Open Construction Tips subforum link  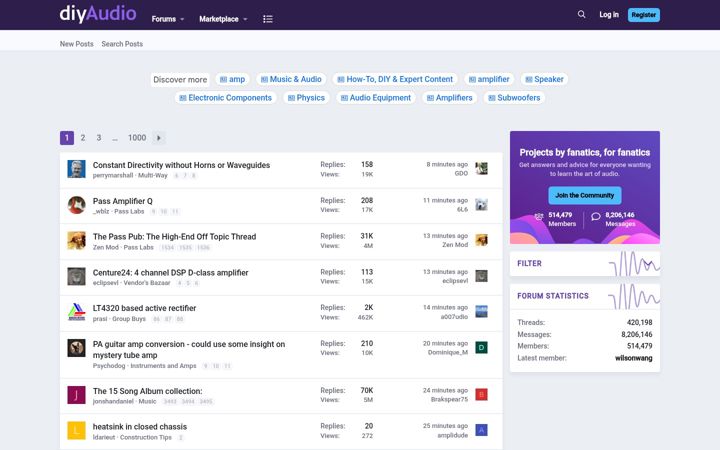(x=146, y=438)
